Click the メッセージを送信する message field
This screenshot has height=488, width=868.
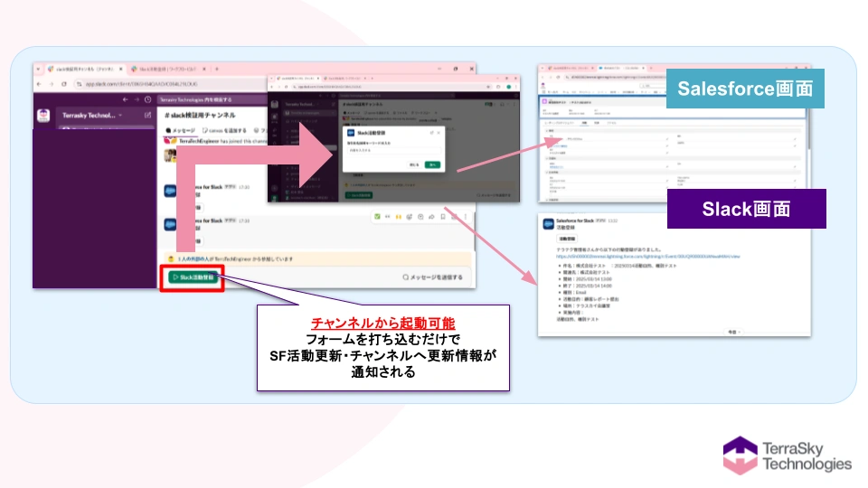click(x=432, y=277)
